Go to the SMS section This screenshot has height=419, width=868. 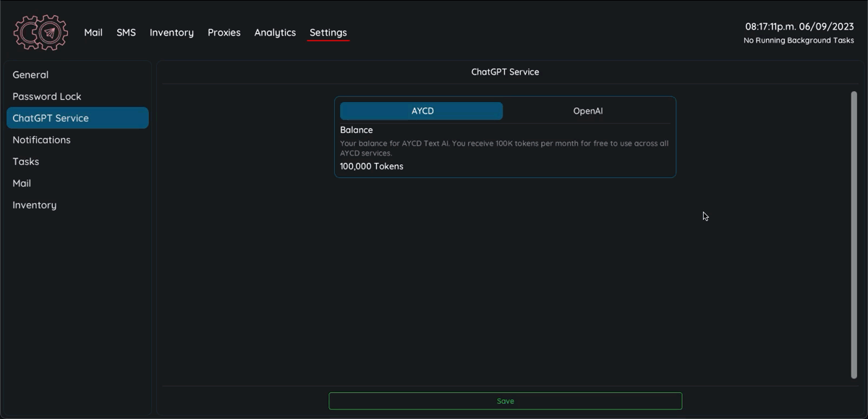[126, 33]
